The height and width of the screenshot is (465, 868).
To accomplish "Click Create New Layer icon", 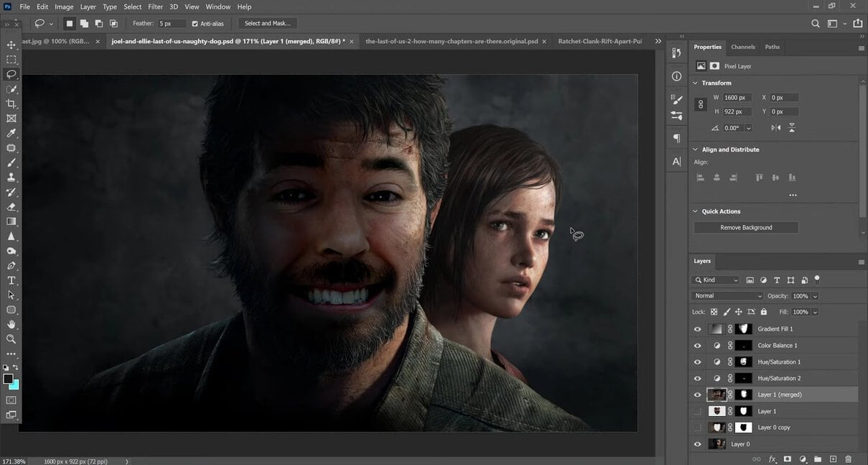I will [x=833, y=459].
